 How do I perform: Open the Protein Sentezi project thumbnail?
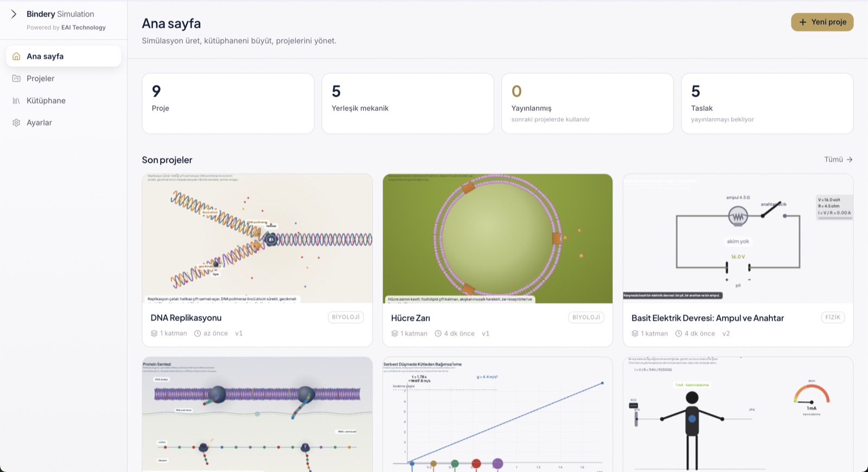click(257, 414)
